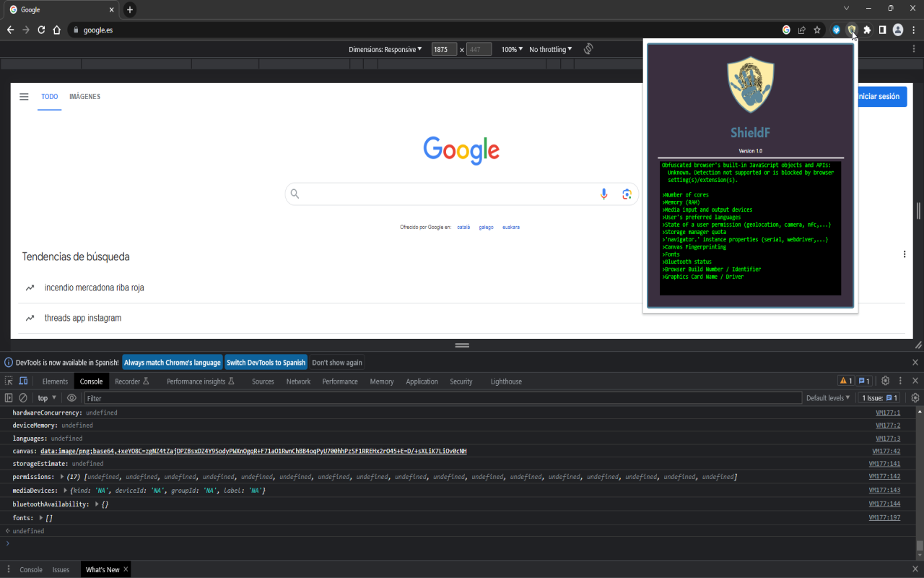Select the inspect element picker icon

point(9,381)
